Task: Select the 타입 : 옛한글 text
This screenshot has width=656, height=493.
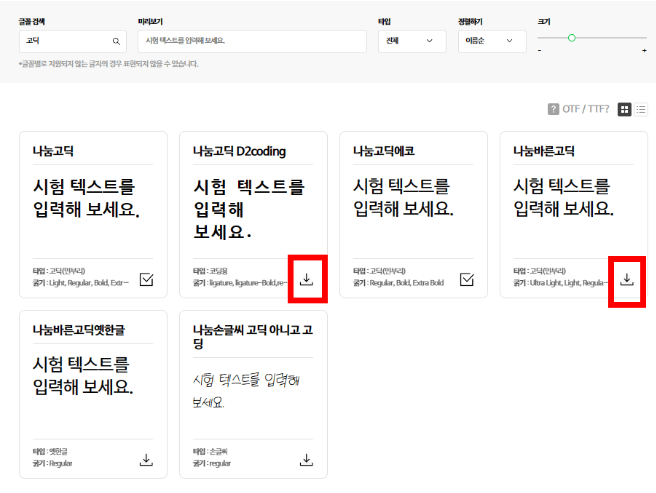Action: point(50,452)
